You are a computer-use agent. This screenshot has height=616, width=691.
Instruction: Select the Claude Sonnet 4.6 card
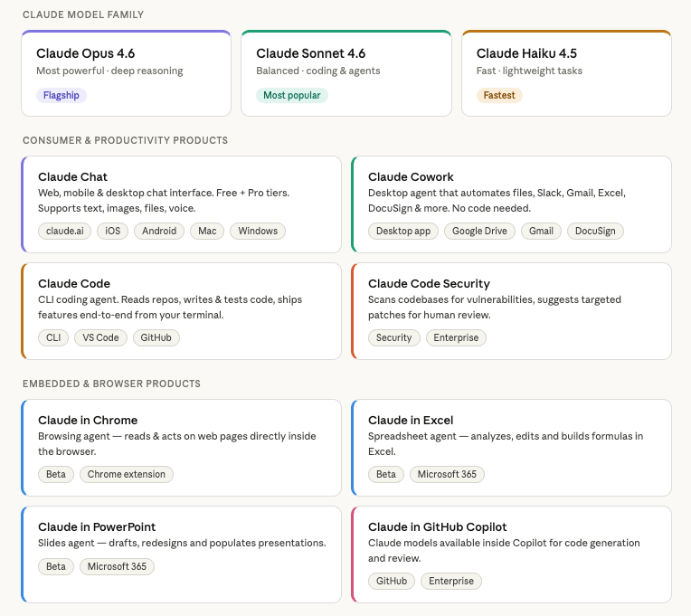[345, 73]
